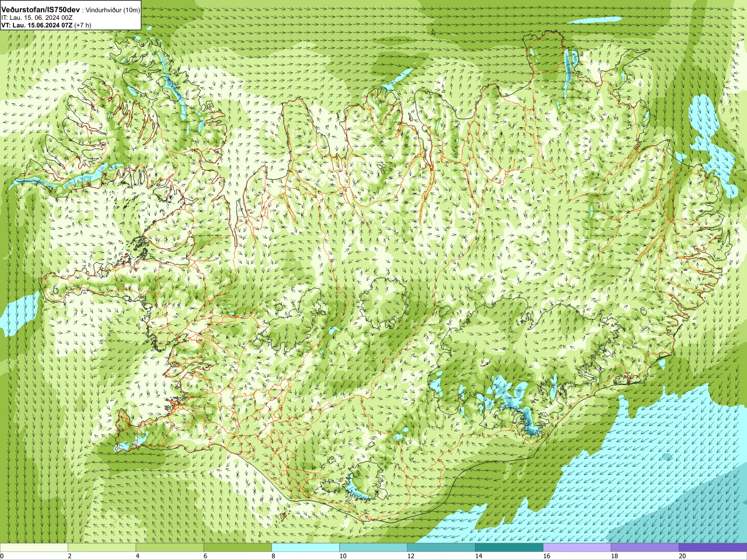
Task: Click the "IT: Lau. 15. 06. 2024 00Z" line
Action: coord(37,17)
